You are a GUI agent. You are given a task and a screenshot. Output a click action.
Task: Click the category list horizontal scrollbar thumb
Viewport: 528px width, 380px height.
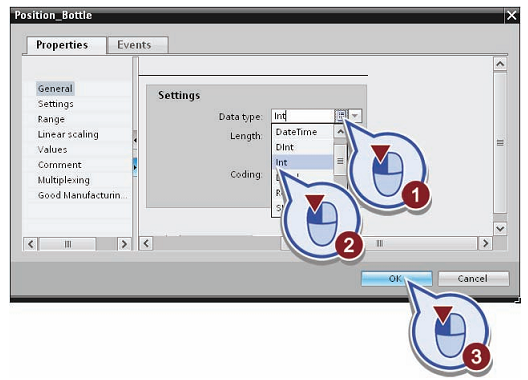[67, 244]
